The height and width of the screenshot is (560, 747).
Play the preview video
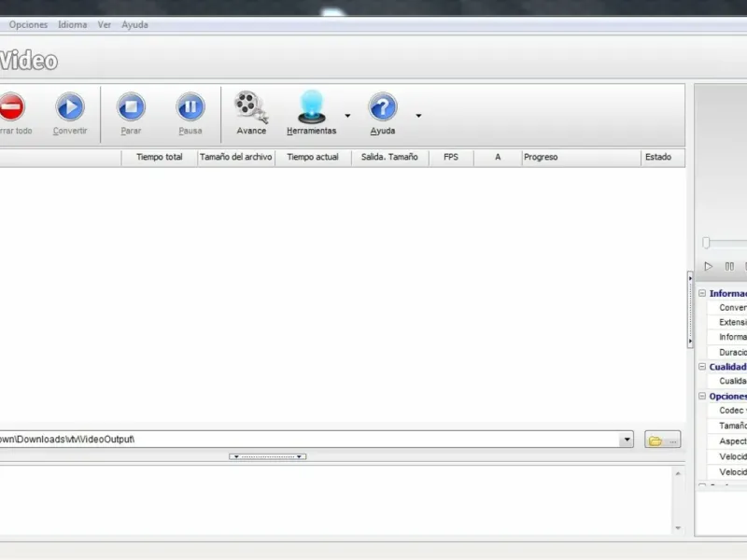(709, 267)
